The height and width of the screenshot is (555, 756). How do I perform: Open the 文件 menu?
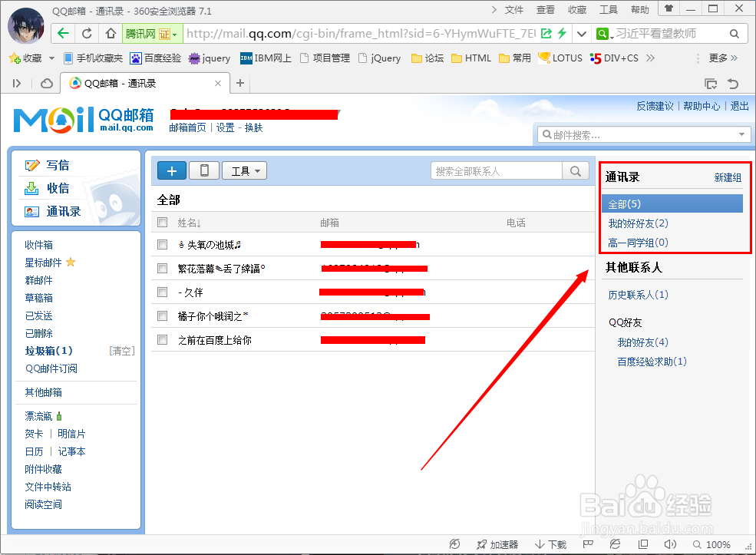(x=514, y=10)
